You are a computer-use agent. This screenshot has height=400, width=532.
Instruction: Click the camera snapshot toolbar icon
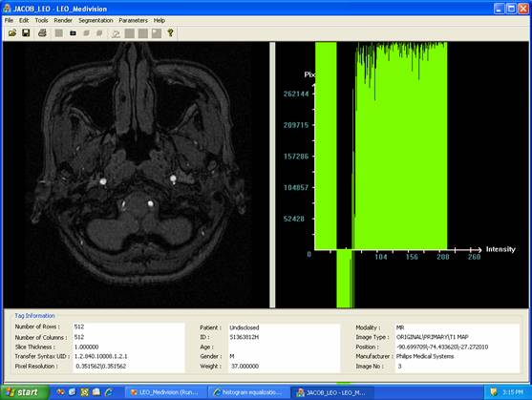[x=73, y=33]
